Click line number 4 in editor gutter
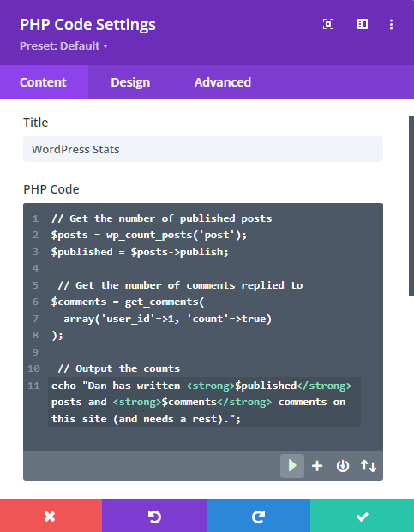 35,268
